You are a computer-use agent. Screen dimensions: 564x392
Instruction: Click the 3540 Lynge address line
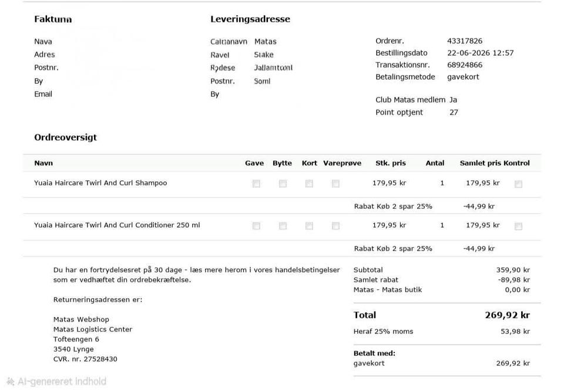tap(73, 349)
